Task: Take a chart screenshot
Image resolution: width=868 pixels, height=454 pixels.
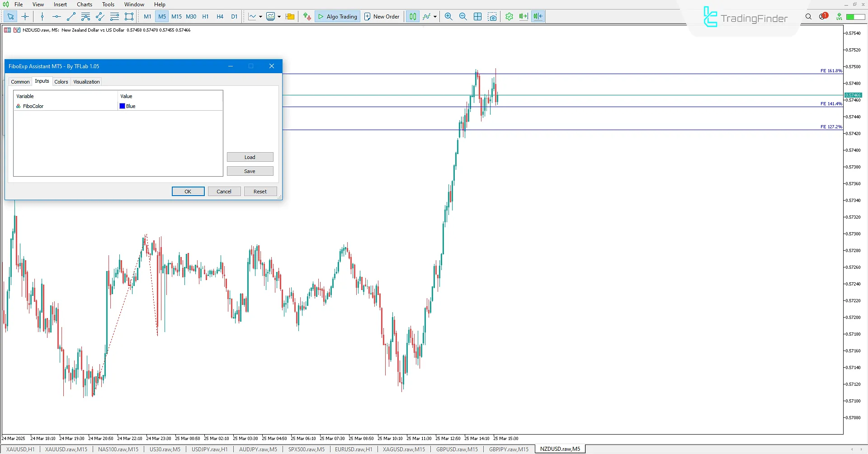Action: coord(492,16)
